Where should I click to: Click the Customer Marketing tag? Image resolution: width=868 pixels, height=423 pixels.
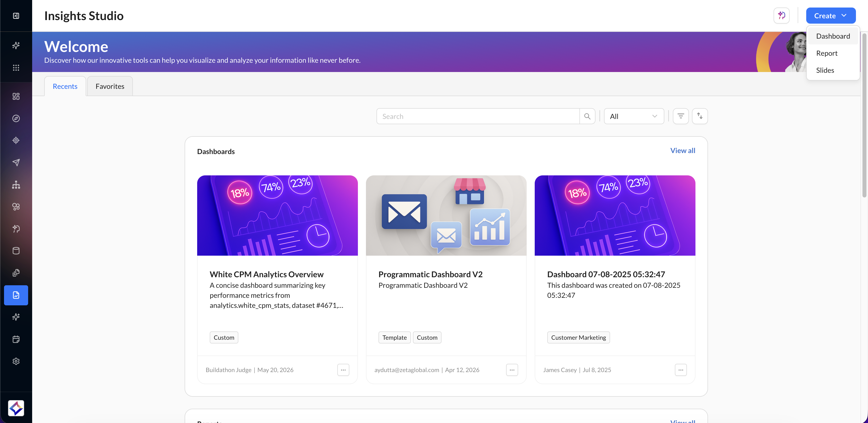[579, 337]
